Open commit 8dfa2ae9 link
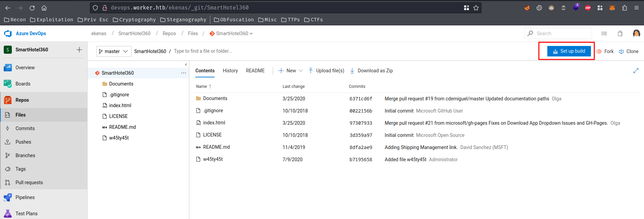 pos(361,147)
